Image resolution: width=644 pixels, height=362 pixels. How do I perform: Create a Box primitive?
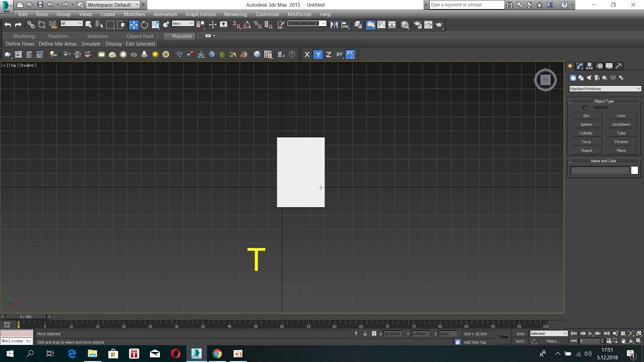[586, 116]
